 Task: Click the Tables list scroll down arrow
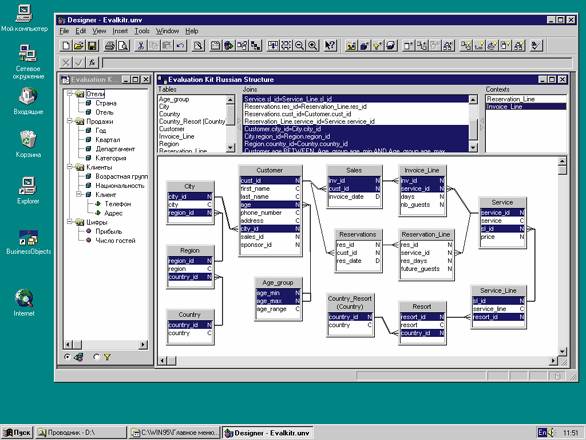click(x=230, y=148)
